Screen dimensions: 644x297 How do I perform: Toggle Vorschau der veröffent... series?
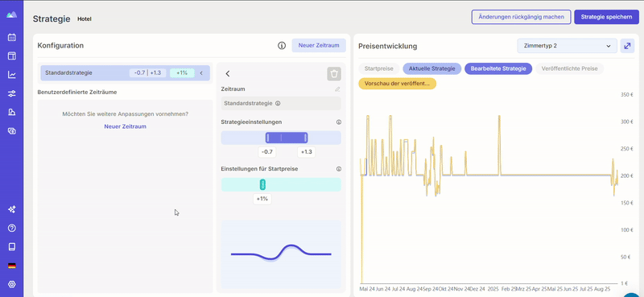pos(397,84)
